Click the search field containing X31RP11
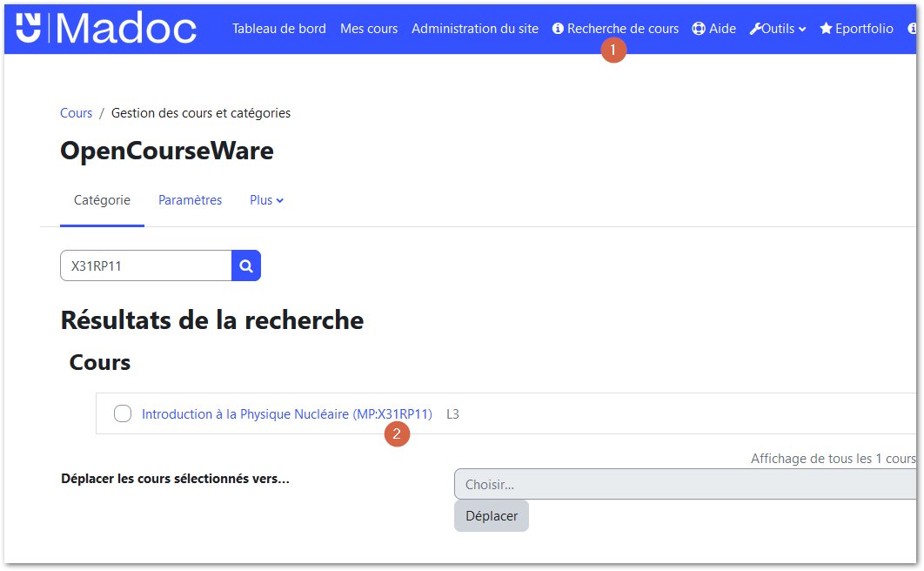This screenshot has width=924, height=571. tap(145, 265)
